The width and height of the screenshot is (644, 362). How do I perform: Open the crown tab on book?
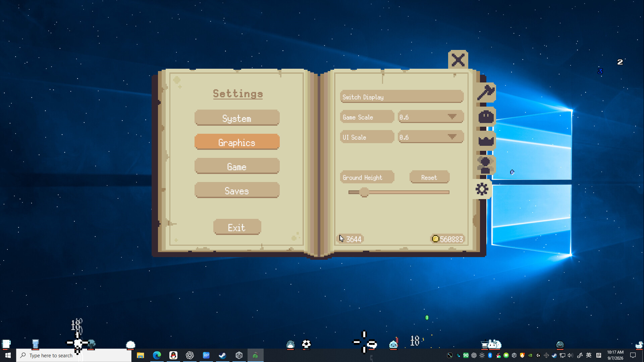[x=486, y=141]
